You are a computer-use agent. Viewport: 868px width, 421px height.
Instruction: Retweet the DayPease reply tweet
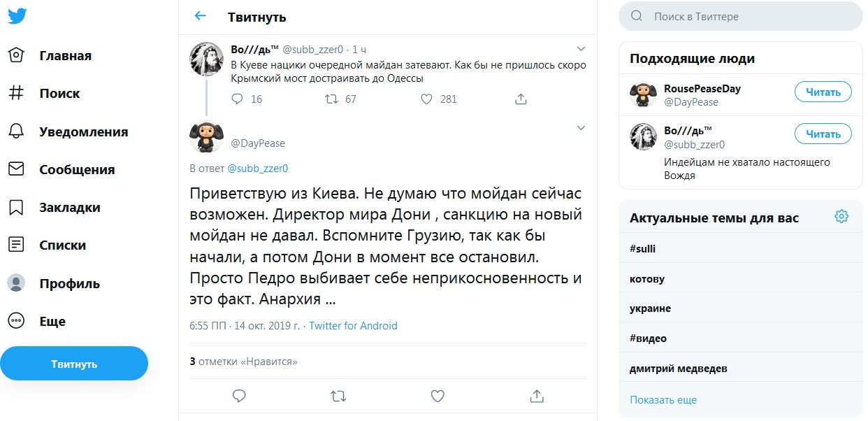tap(338, 396)
